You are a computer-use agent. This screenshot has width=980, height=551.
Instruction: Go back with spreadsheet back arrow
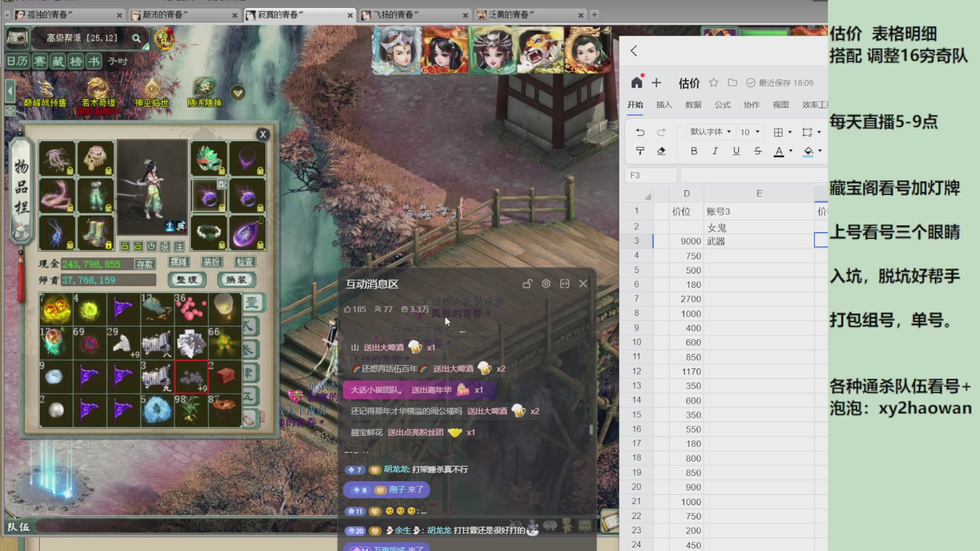click(x=634, y=51)
